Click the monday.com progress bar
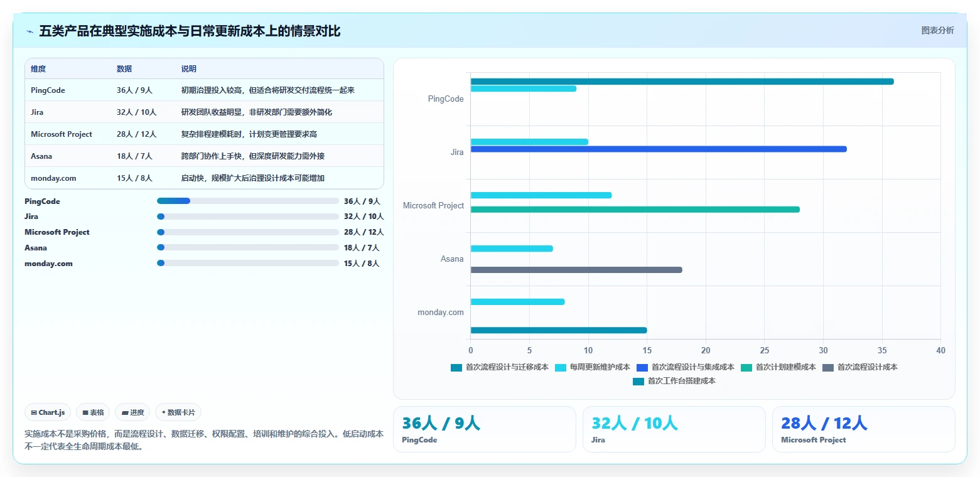Screen dimensions: 980x477 248,264
